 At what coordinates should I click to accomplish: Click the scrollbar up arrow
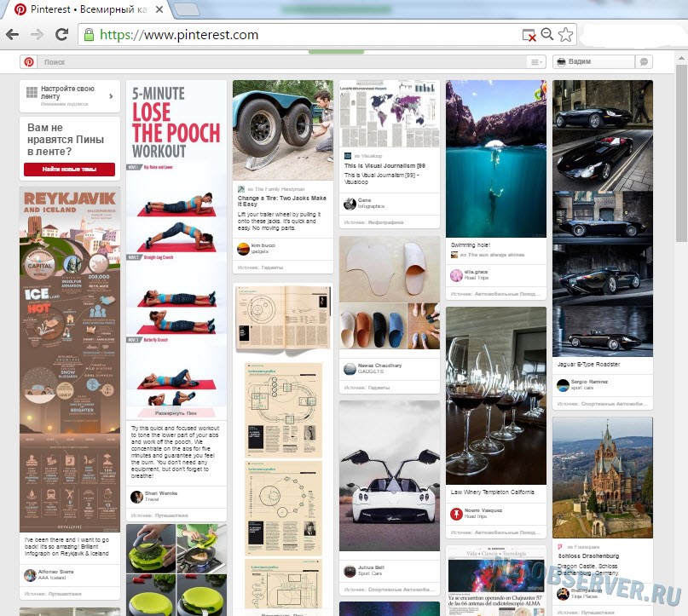(x=681, y=58)
